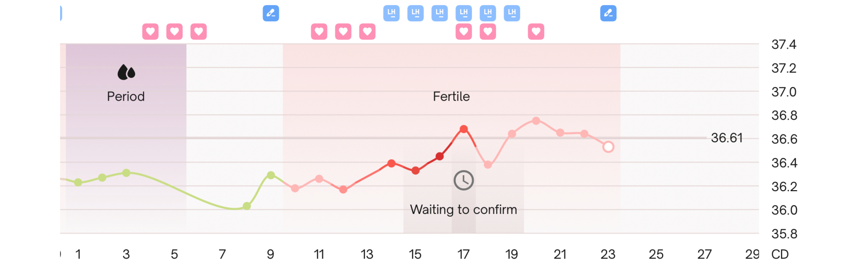Click the heart icon above day 11
Screen dimensions: 868x273
click(x=319, y=31)
